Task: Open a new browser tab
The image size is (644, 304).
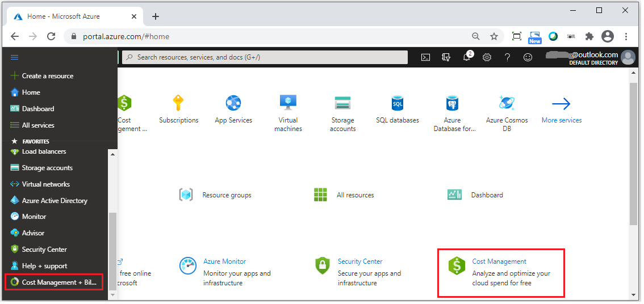Action: point(155,16)
